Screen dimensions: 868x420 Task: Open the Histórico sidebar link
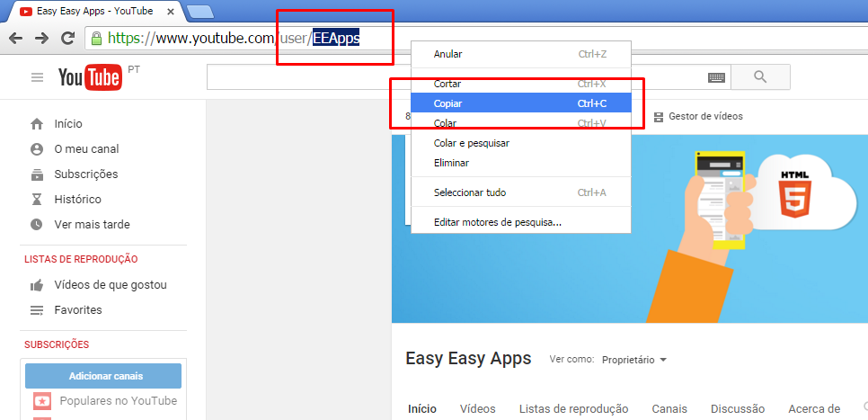tap(77, 200)
